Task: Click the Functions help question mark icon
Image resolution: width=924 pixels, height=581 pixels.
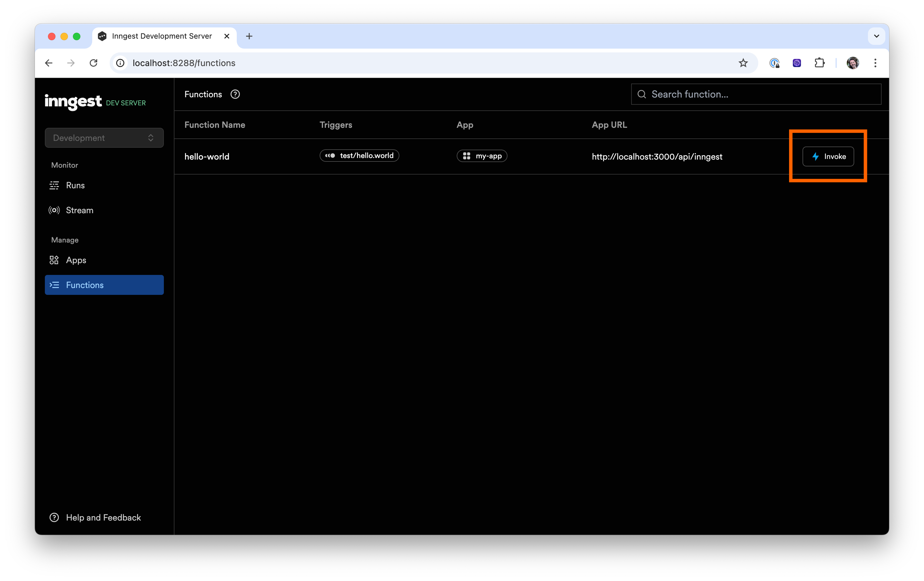Action: 235,94
